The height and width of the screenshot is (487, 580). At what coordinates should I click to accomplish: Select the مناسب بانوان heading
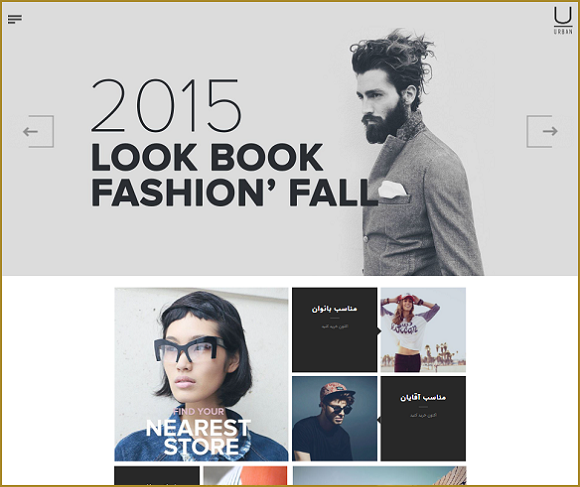(334, 308)
